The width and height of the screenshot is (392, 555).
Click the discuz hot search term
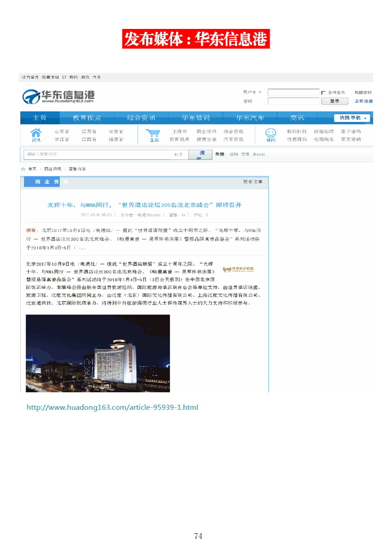point(259,154)
